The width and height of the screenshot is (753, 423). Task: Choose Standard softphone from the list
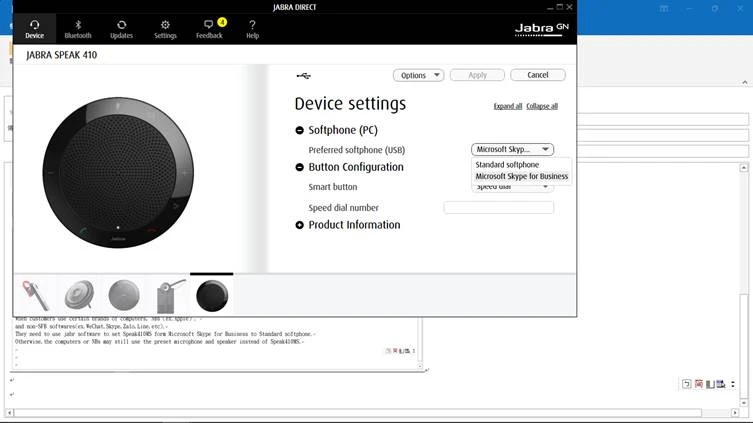click(507, 164)
